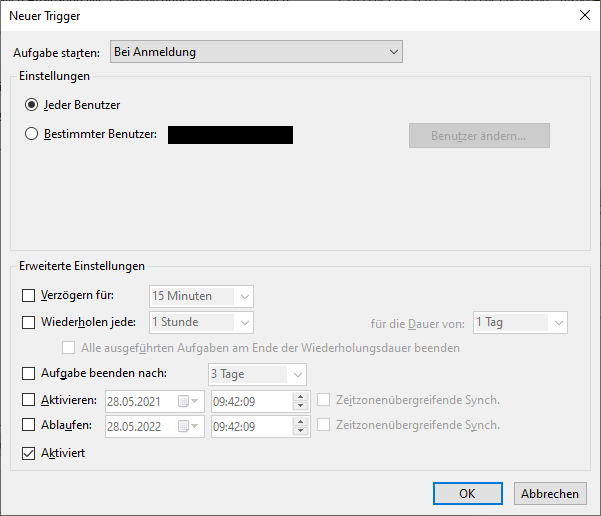Click the Abbrechen button
Viewport: 601px width, 516px height.
coord(549,493)
